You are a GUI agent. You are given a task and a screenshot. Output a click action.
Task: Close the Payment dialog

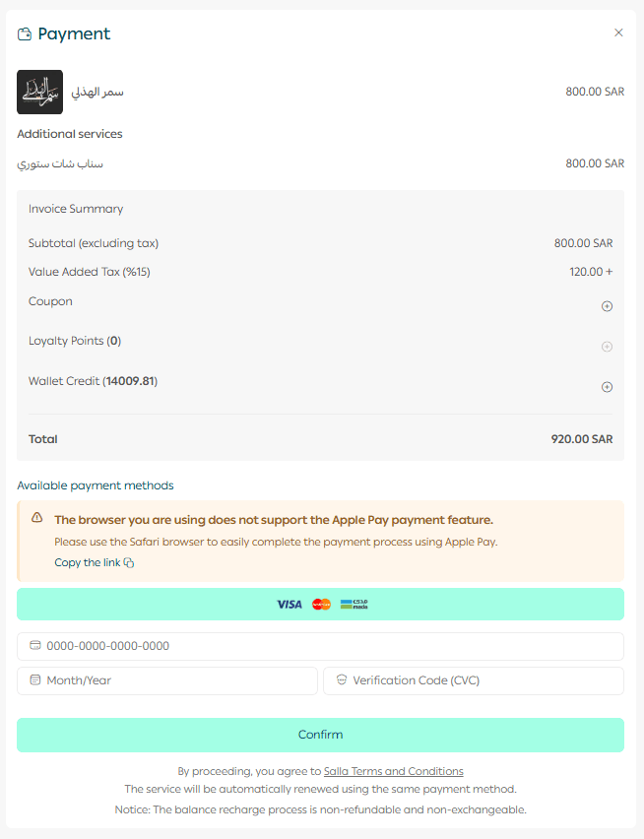pos(618,32)
